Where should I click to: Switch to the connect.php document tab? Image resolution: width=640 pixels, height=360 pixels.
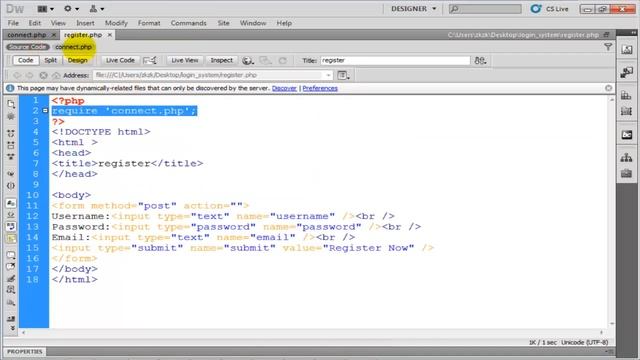[27, 35]
